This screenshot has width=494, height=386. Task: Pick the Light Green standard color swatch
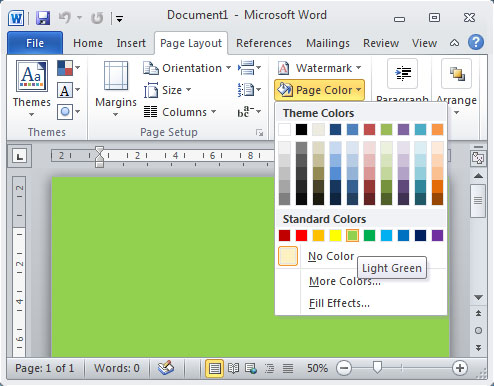click(x=352, y=235)
